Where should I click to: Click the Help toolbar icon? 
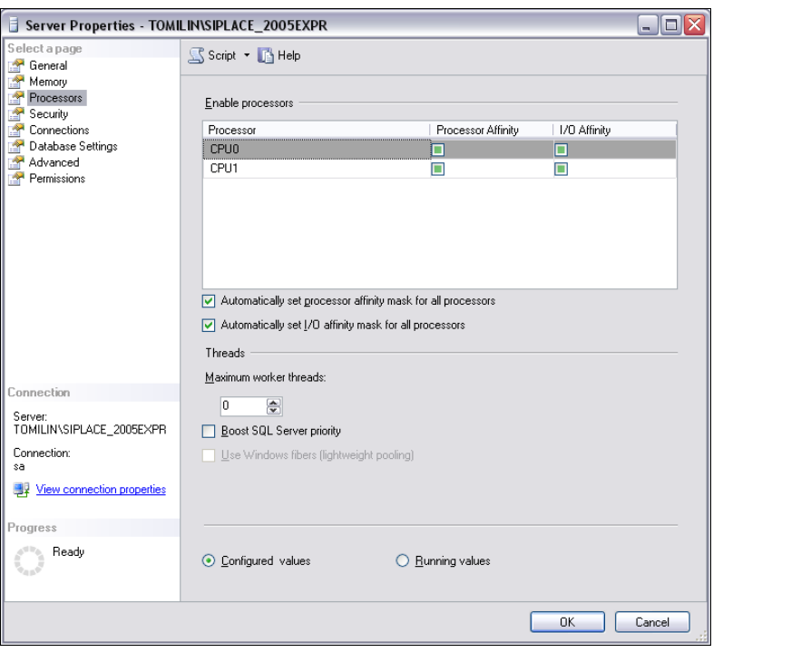(x=265, y=55)
